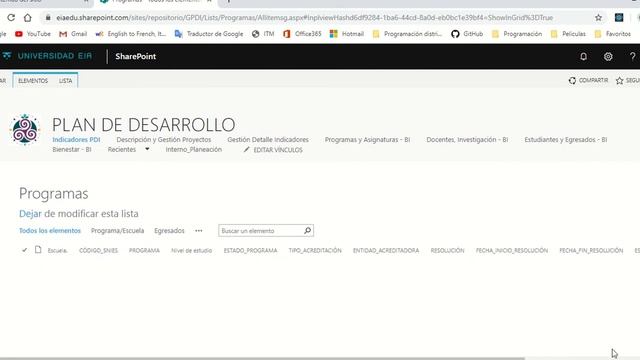Open the SharePoint home link
Image resolution: width=640 pixels, height=360 pixels.
click(136, 56)
